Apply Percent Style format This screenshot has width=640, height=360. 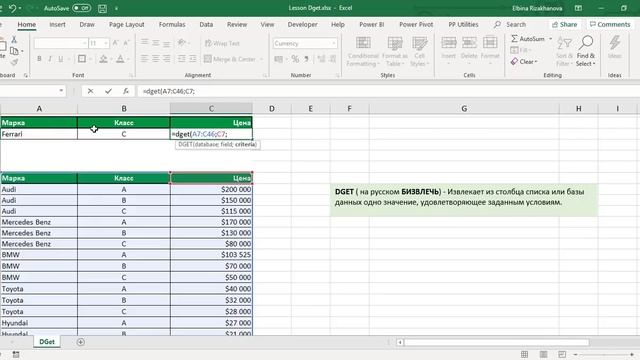click(295, 59)
